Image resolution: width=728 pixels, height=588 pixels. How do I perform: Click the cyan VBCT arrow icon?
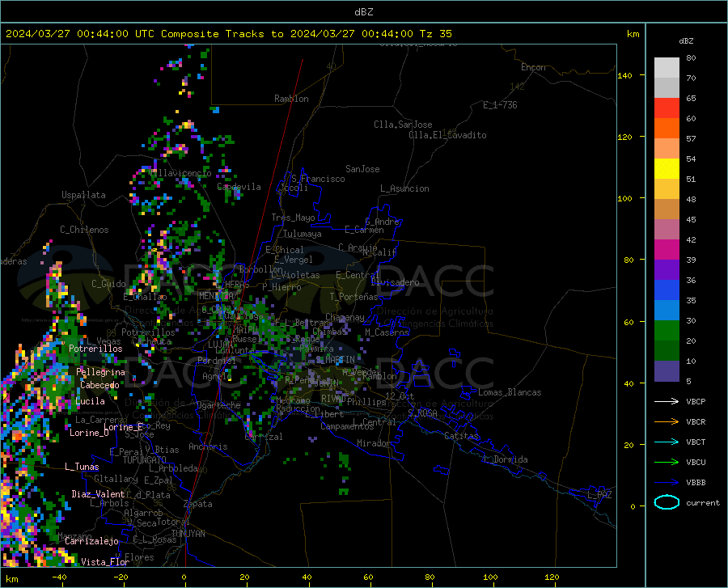667,442
